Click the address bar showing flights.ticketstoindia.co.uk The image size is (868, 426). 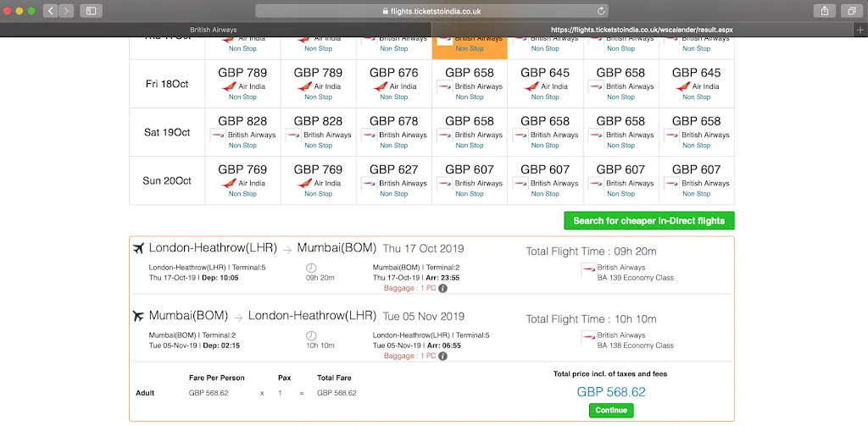point(431,11)
